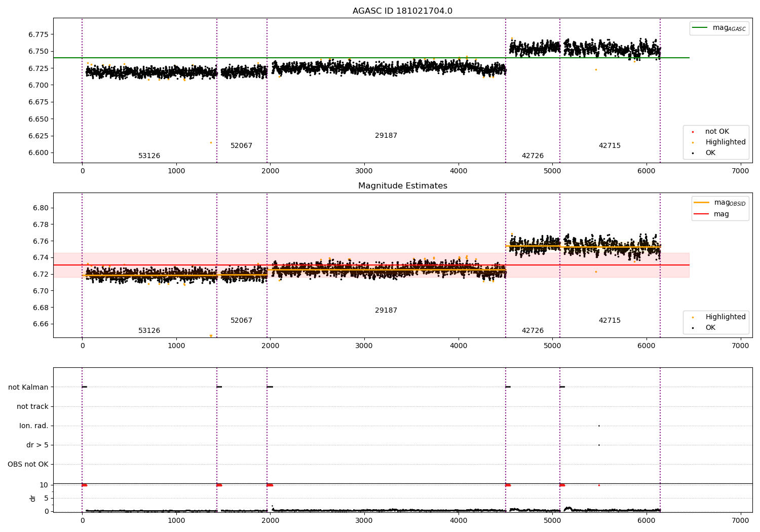Screen dimensions: 760x532
Task: Click obsid label 53126 in the top plot
Action: click(x=149, y=156)
